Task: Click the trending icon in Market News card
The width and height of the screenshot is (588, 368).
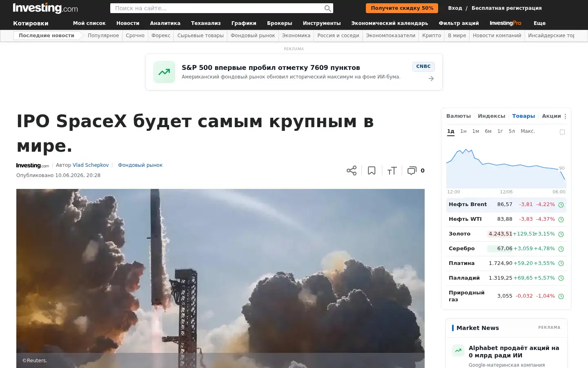Action: [458, 350]
